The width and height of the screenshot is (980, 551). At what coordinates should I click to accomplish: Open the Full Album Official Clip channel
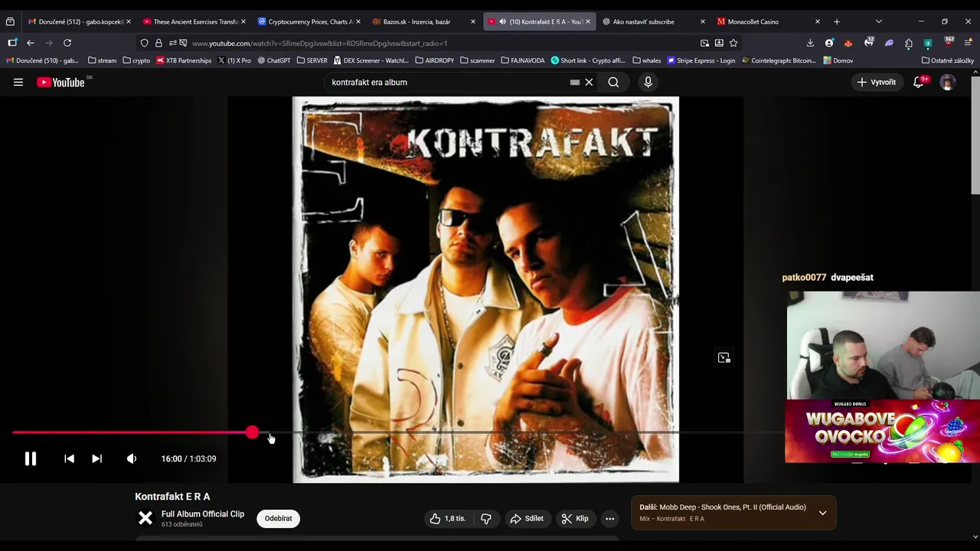(203, 514)
